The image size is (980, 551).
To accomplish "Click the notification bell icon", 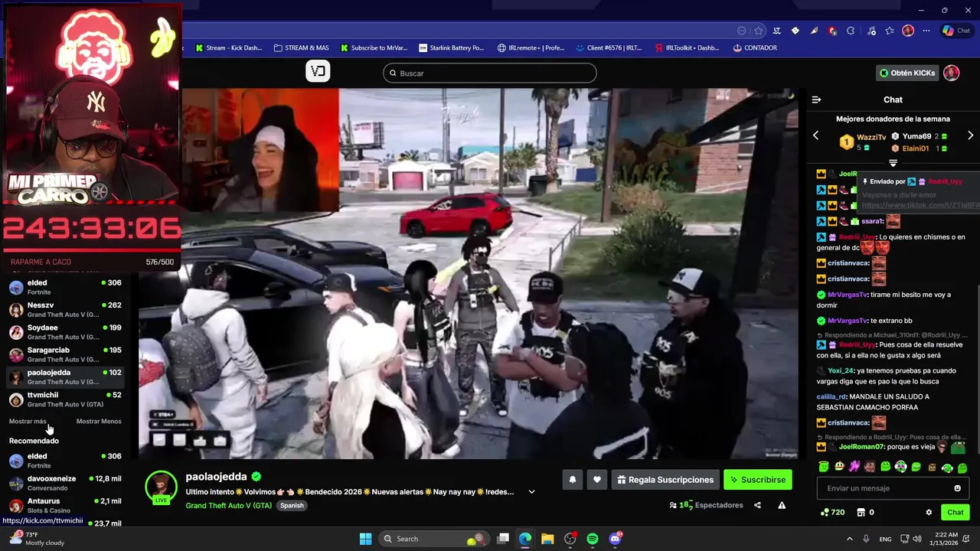I will [x=572, y=480].
